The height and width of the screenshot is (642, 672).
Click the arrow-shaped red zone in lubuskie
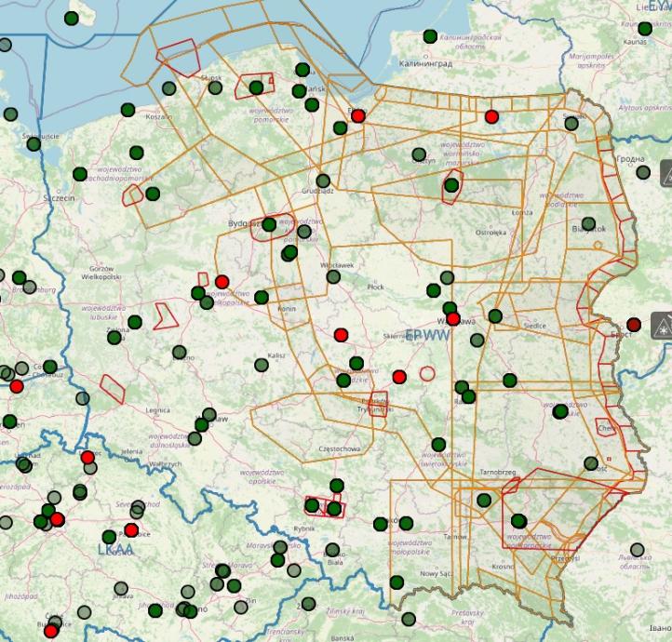click(x=165, y=316)
